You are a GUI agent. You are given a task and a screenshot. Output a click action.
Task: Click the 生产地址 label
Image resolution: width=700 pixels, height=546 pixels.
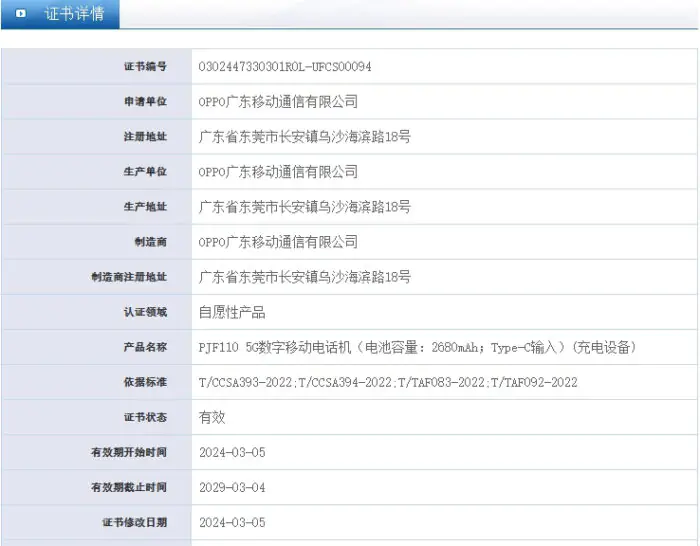click(x=145, y=207)
